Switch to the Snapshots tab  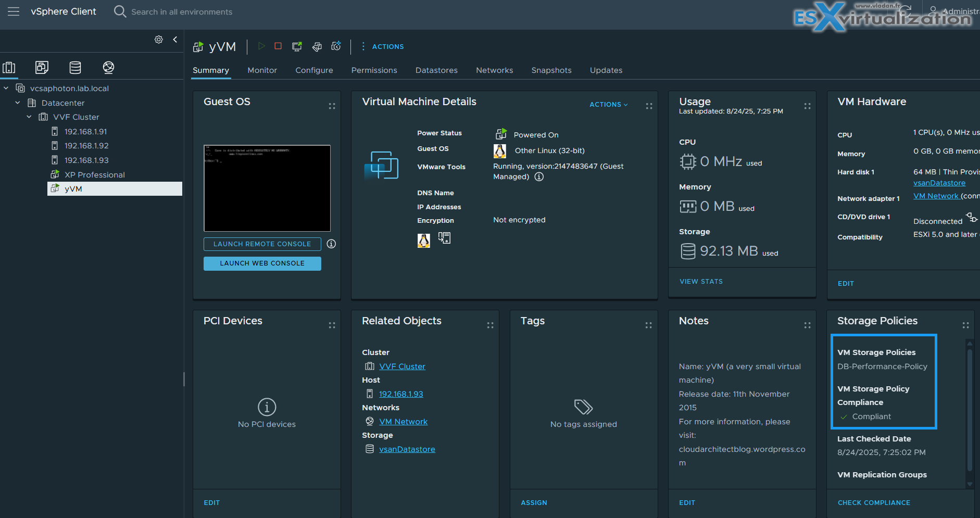(551, 70)
